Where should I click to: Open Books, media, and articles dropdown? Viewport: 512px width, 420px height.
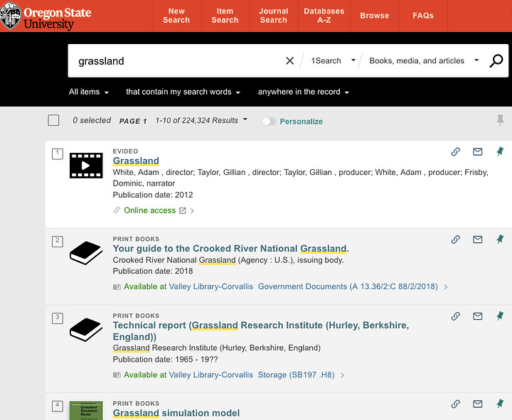tap(424, 60)
